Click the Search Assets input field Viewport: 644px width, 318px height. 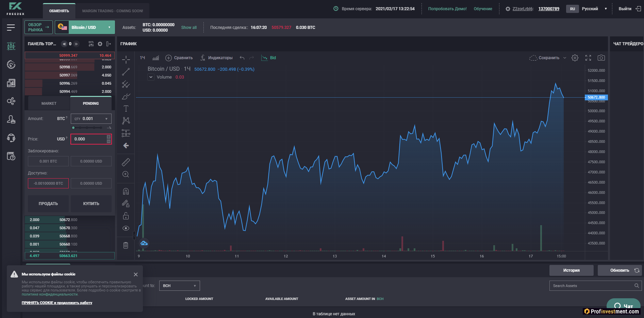point(592,286)
